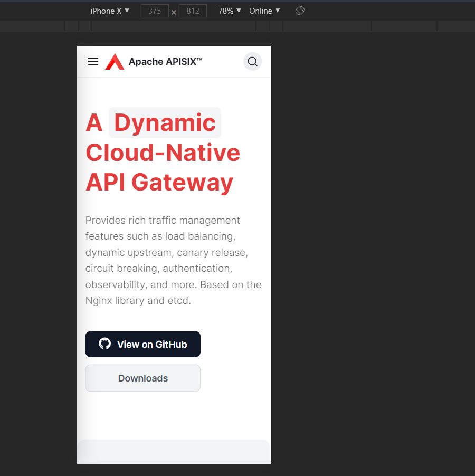This screenshot has width=475, height=476.
Task: Click the text "Nginx library and etcd."
Action: (138, 301)
